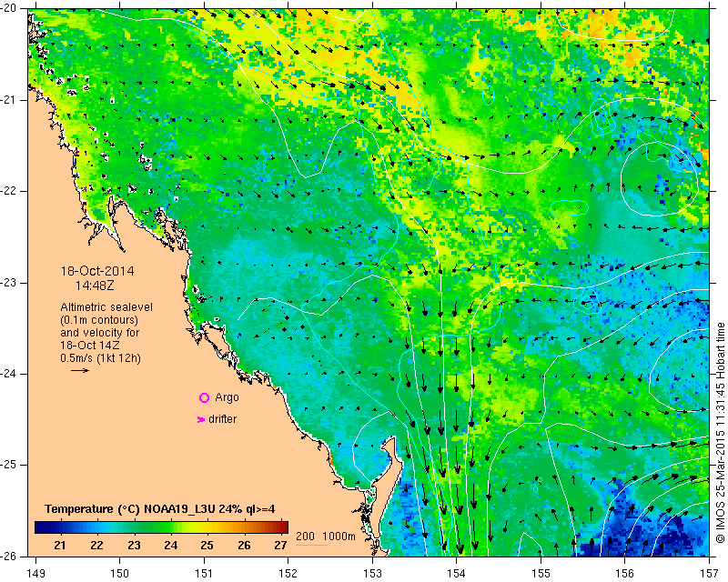
Task: Click the IMOS copyright timestamp text
Action: point(720,433)
